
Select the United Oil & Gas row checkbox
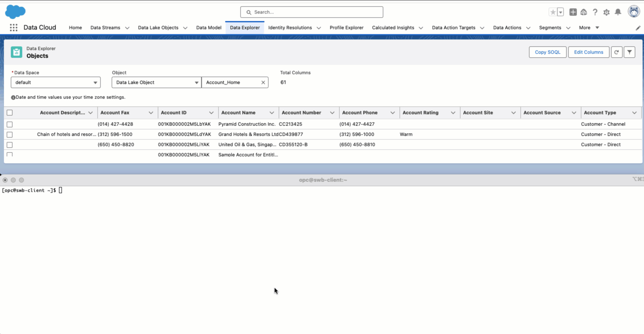[10, 145]
